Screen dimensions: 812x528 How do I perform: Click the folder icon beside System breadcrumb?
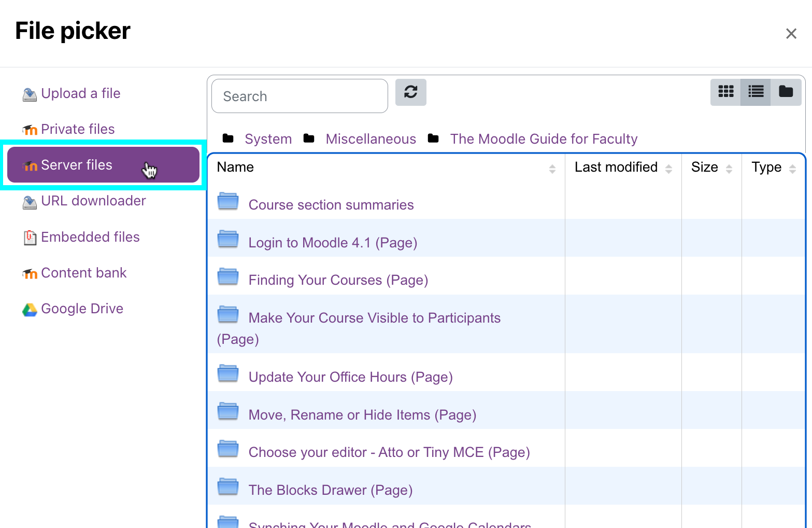tap(228, 138)
